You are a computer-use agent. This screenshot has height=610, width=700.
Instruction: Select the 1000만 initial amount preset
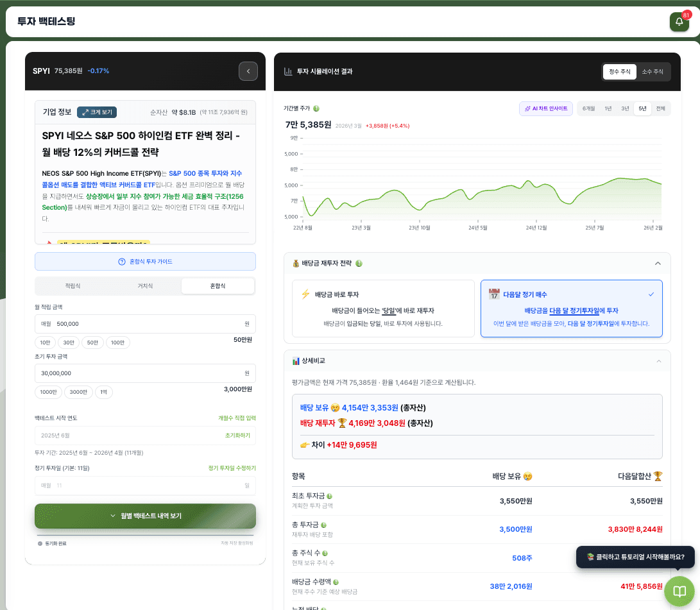pyautogui.click(x=48, y=393)
